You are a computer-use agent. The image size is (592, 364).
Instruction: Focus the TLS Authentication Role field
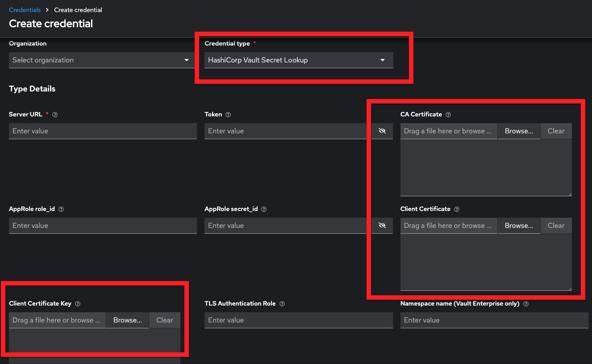pyautogui.click(x=298, y=320)
